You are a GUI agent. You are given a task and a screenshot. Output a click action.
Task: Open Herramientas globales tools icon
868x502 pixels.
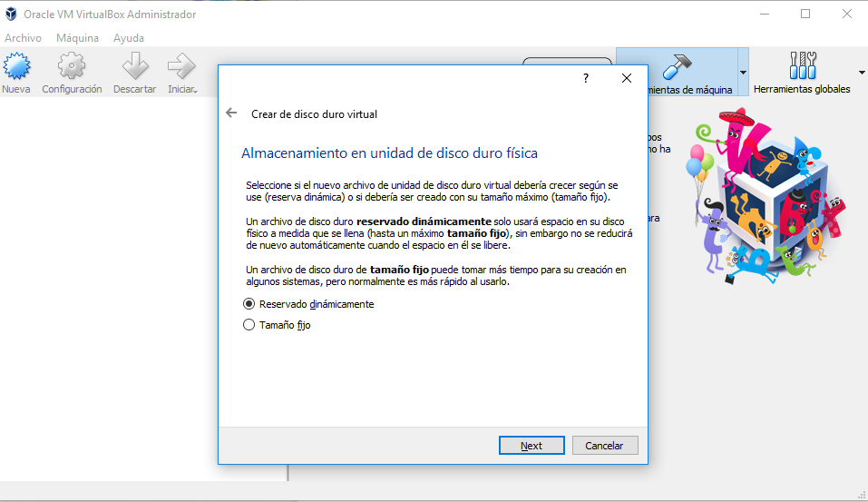802,66
